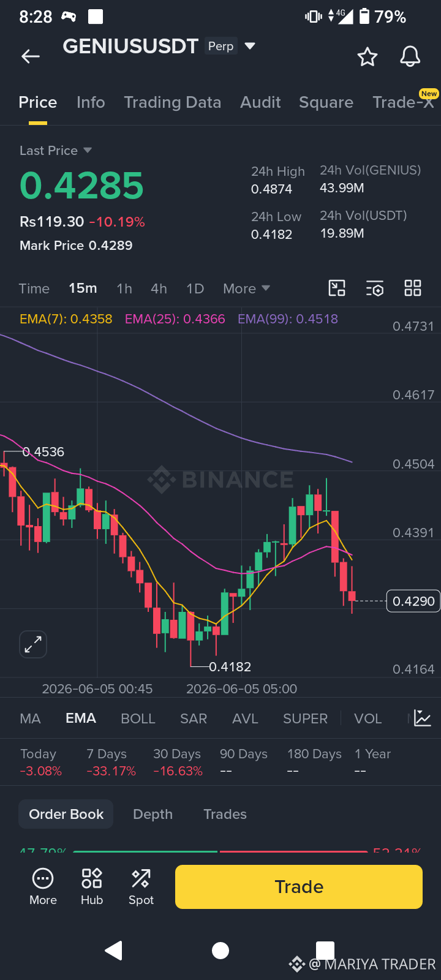
Task: Select the 4h chart interval
Action: [159, 288]
